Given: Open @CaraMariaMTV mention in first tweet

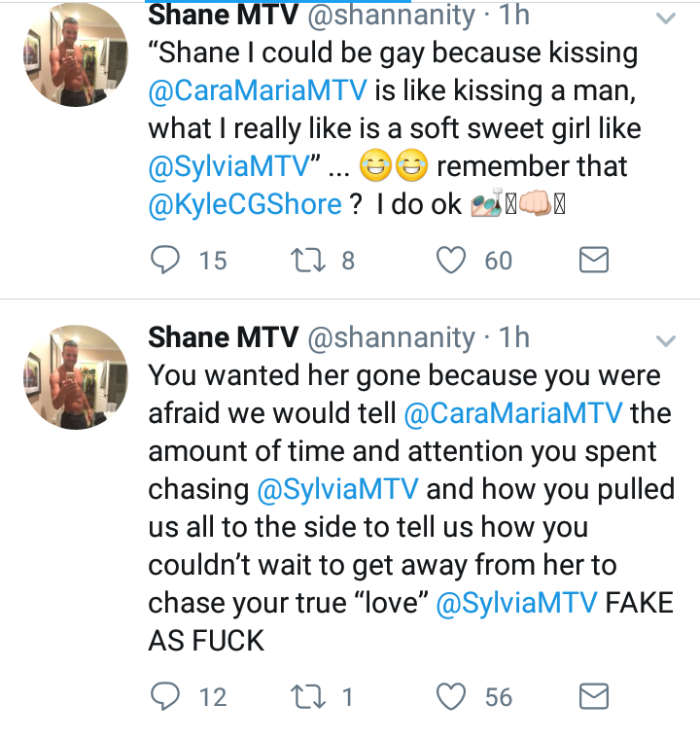Looking at the screenshot, I should (x=258, y=90).
